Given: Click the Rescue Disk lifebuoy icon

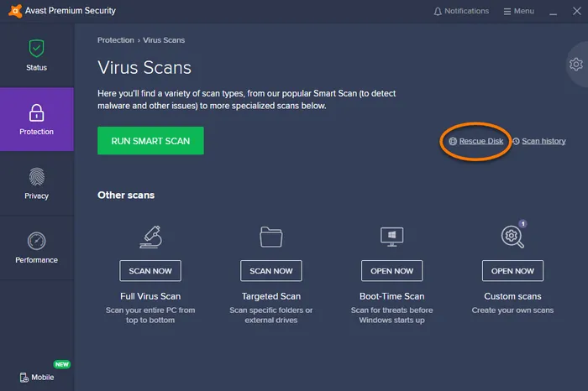Looking at the screenshot, I should tap(453, 141).
